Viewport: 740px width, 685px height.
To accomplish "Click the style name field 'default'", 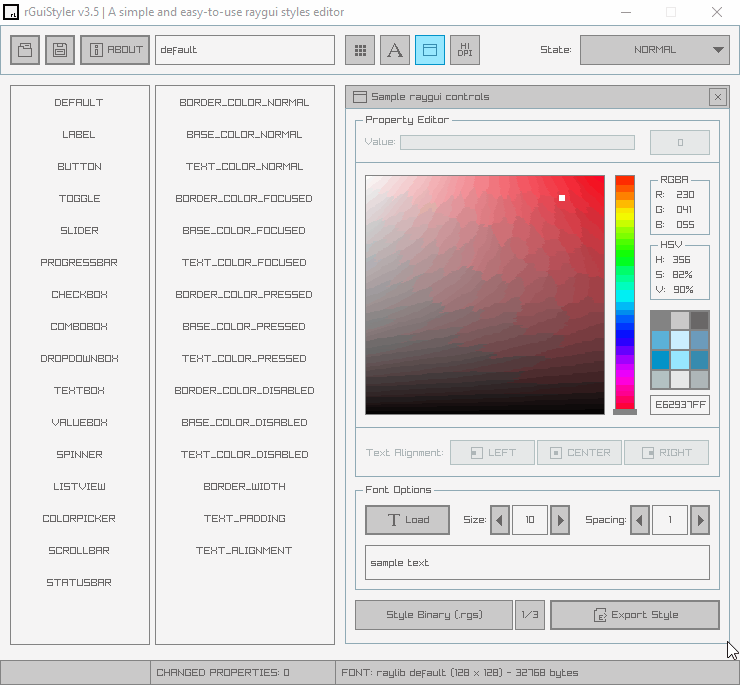I will click(245, 50).
